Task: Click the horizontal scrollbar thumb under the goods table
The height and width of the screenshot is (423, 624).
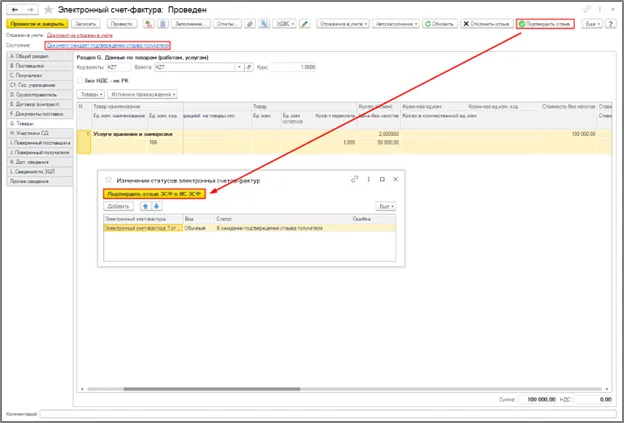Action: tap(212, 389)
